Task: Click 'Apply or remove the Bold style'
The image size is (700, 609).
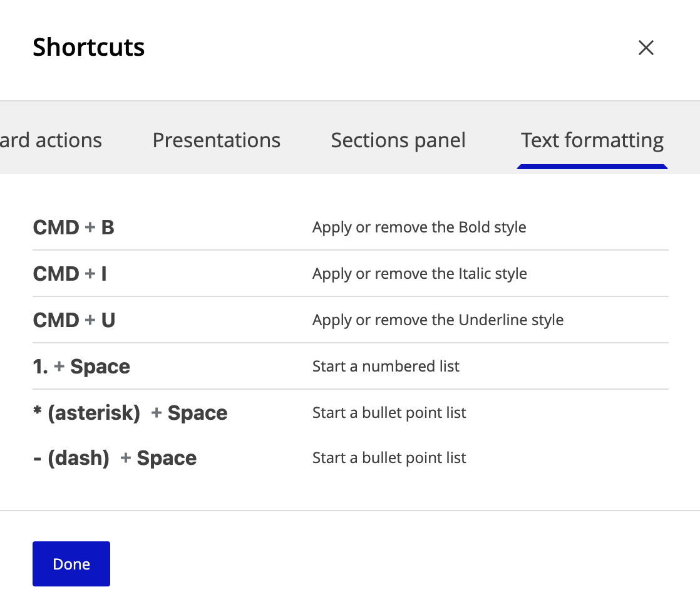Action: click(x=419, y=227)
